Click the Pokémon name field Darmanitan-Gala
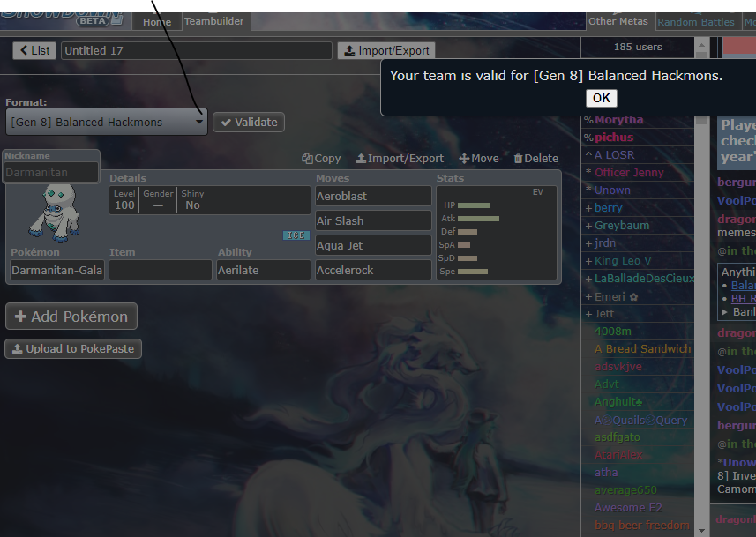This screenshot has width=756, height=537. tap(56, 270)
